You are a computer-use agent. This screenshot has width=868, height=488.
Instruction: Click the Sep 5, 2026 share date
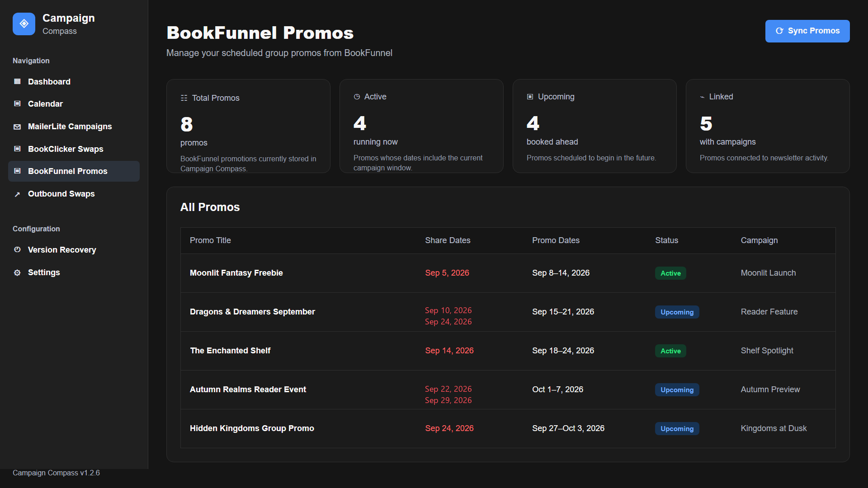point(447,273)
